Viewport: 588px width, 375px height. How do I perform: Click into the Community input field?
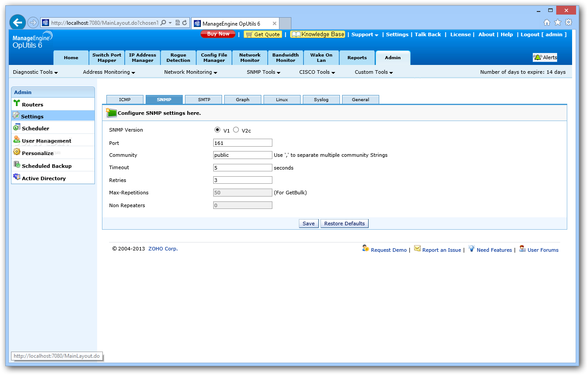click(x=243, y=155)
